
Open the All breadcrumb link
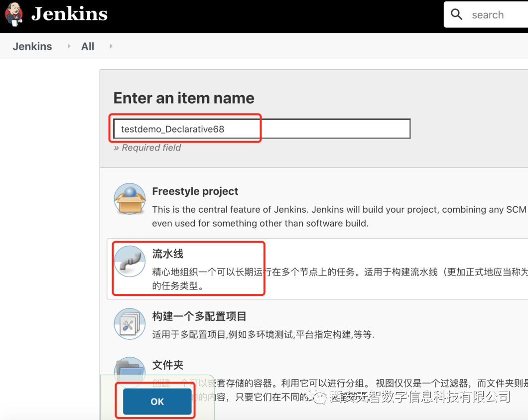(88, 46)
